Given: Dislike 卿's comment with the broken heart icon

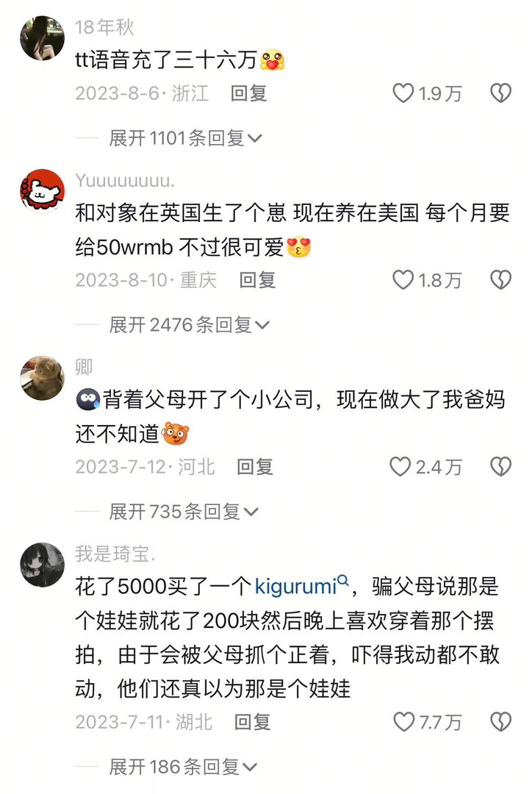Looking at the screenshot, I should (x=500, y=467).
